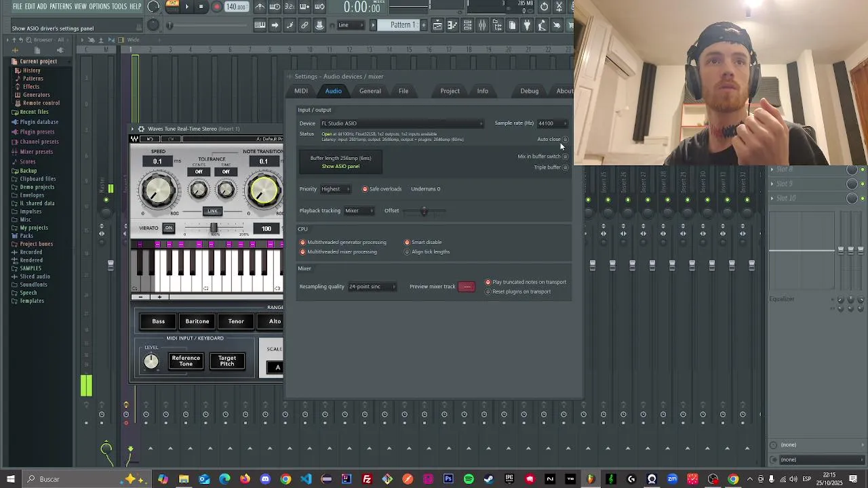Viewport: 868px width, 488px height.
Task: Toggle the Vibrato ON button
Action: 168,228
